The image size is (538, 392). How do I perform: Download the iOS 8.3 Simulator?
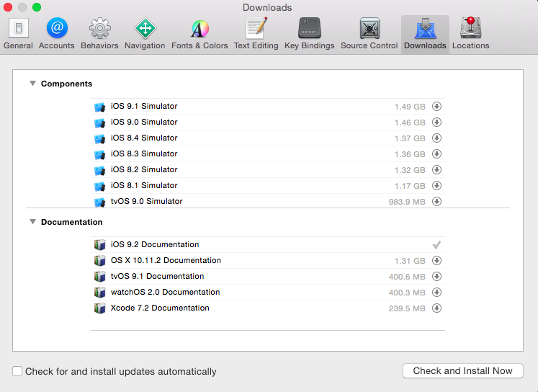(x=436, y=153)
